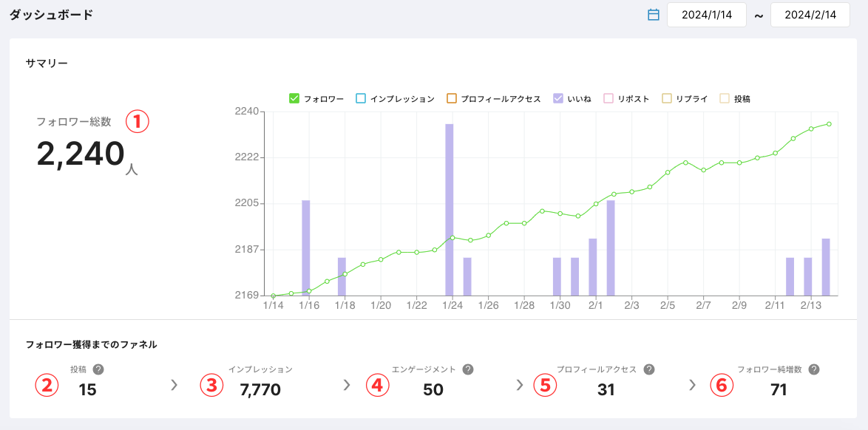This screenshot has width=868, height=430.
Task: Turn on the リプライ legend checkbox
Action: tap(666, 99)
